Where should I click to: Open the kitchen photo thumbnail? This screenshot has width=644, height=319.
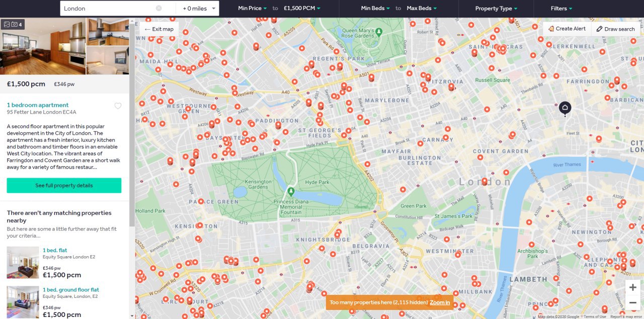pos(108,32)
